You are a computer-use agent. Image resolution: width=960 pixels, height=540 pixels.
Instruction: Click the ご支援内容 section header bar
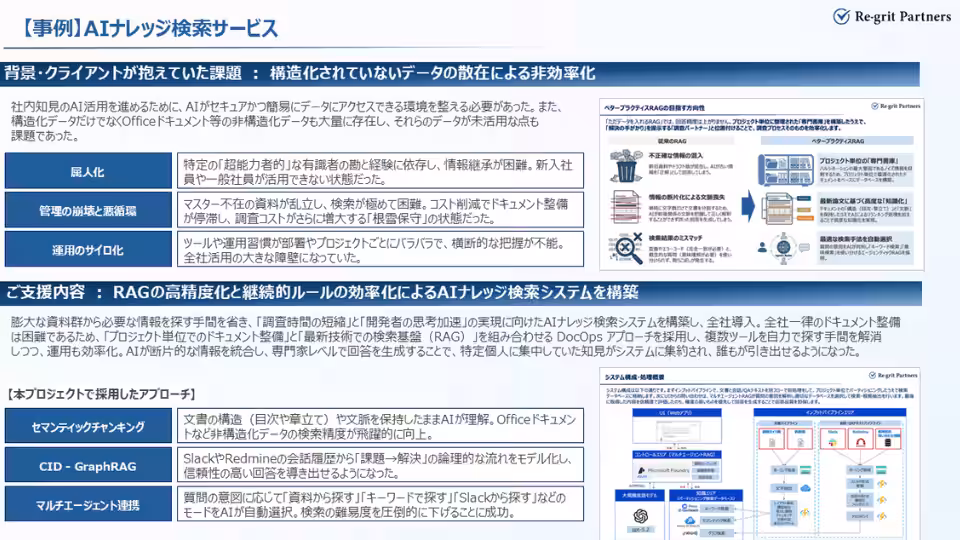pyautogui.click(x=461, y=293)
